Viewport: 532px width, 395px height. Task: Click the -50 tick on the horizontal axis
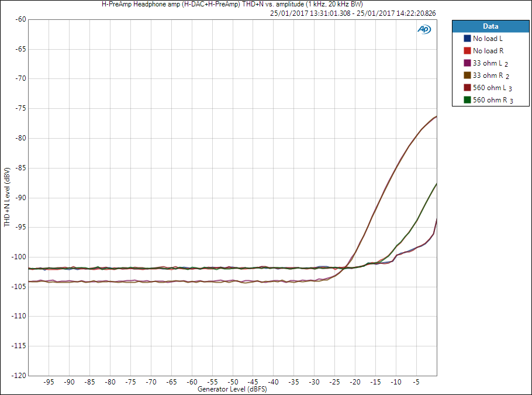233,382
